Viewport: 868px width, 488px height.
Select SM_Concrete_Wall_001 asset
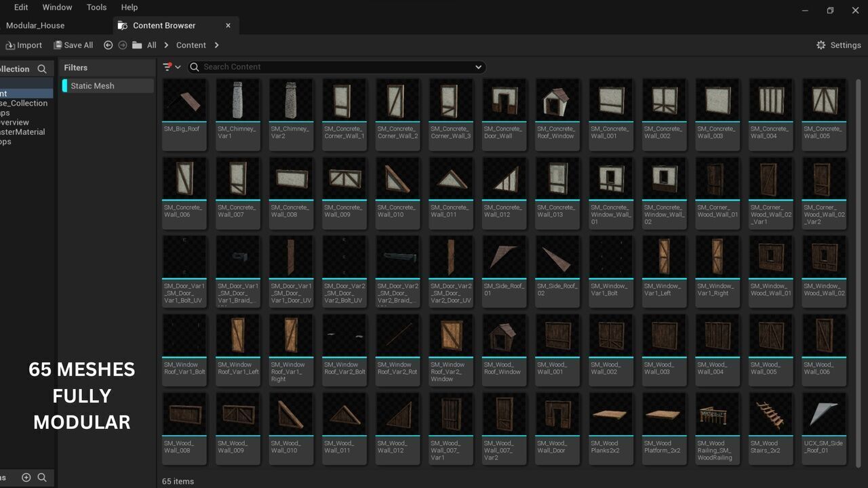[612, 115]
